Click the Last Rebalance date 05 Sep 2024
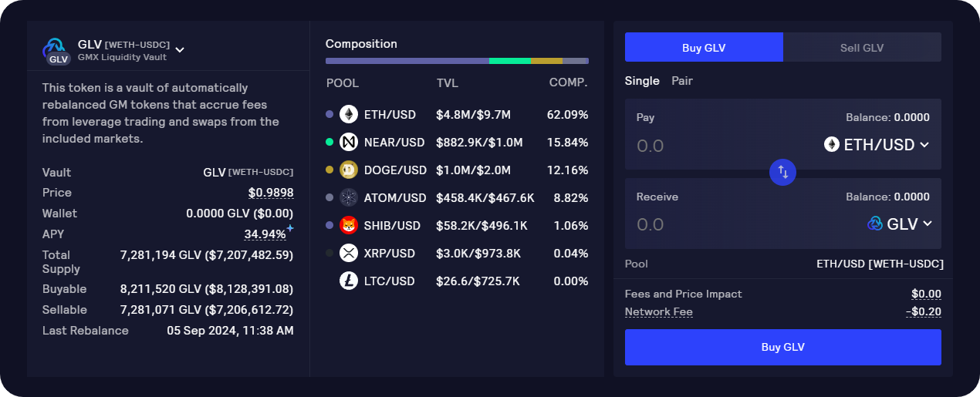Image resolution: width=980 pixels, height=397 pixels. [231, 330]
